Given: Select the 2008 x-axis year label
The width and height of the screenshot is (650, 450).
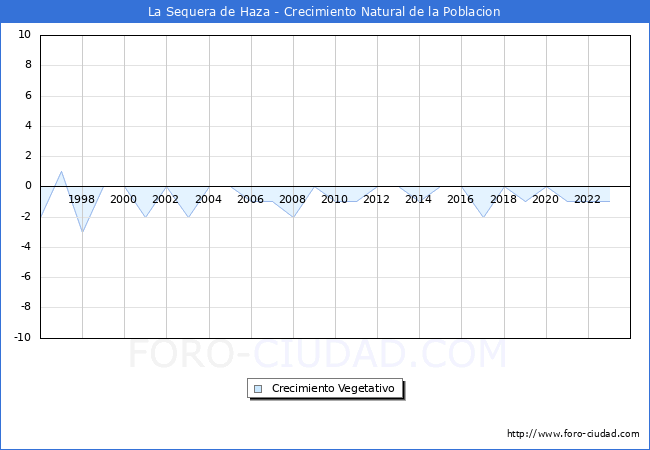Looking at the screenshot, I should click(x=292, y=199).
